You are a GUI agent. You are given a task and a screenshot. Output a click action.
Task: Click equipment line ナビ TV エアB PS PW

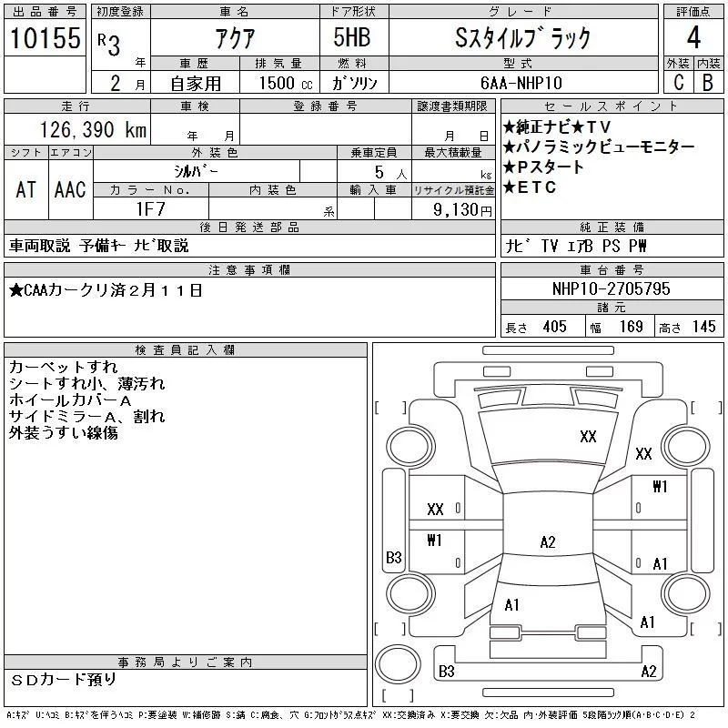pyautogui.click(x=576, y=246)
